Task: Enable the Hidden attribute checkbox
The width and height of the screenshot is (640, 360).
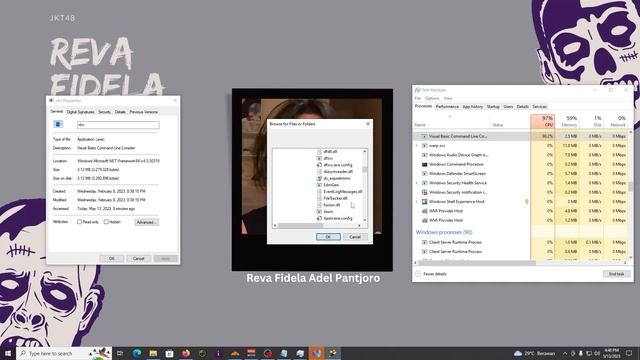Action: (106, 222)
